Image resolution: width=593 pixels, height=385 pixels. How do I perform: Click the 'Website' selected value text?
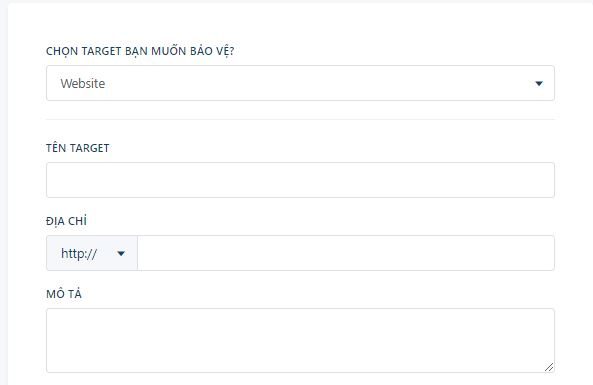click(x=83, y=83)
